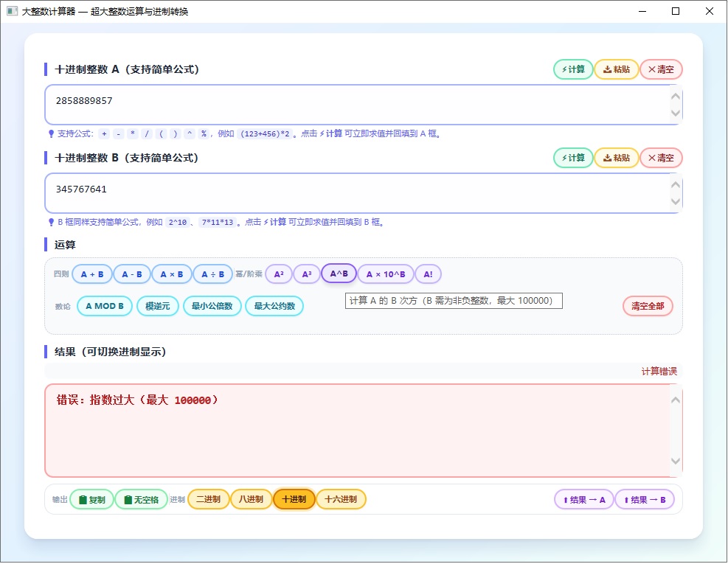Calculate 最大公约数 of A and B
Screen dimensions: 728x564
(x=274, y=307)
